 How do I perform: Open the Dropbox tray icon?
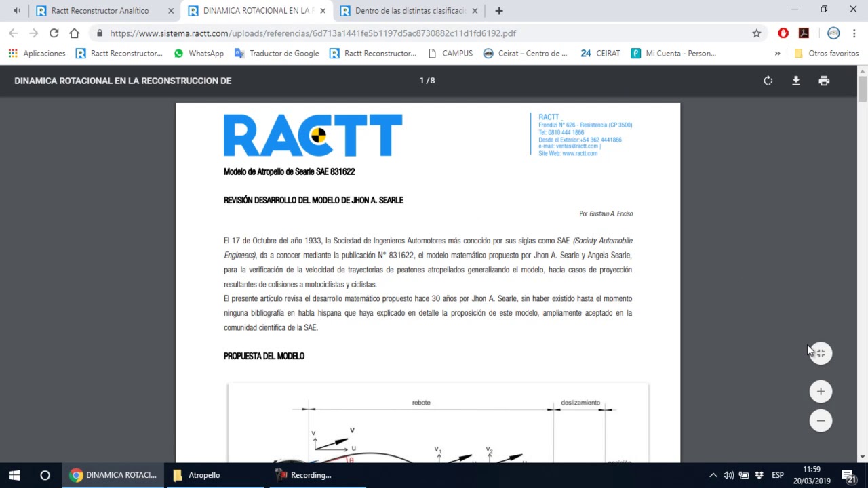click(759, 475)
